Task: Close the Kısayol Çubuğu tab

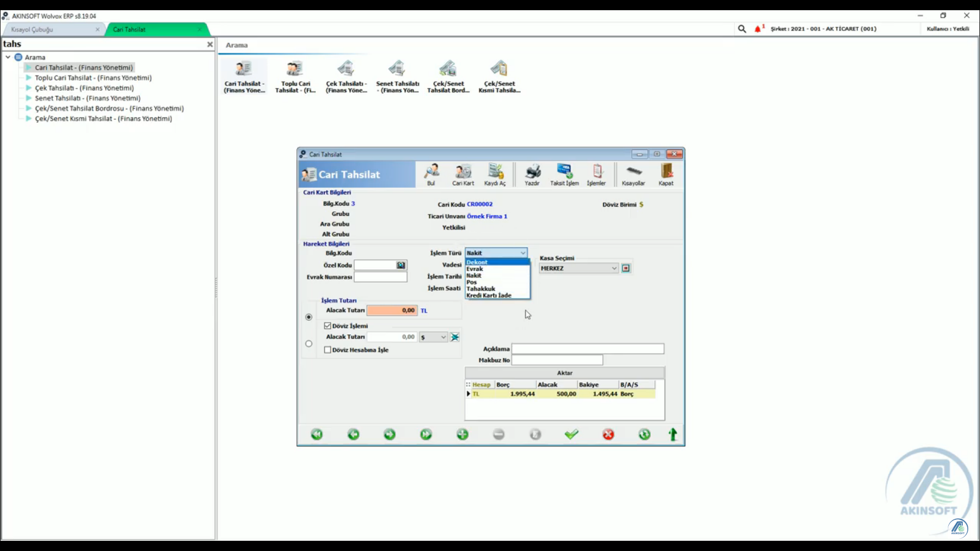Action: click(97, 30)
